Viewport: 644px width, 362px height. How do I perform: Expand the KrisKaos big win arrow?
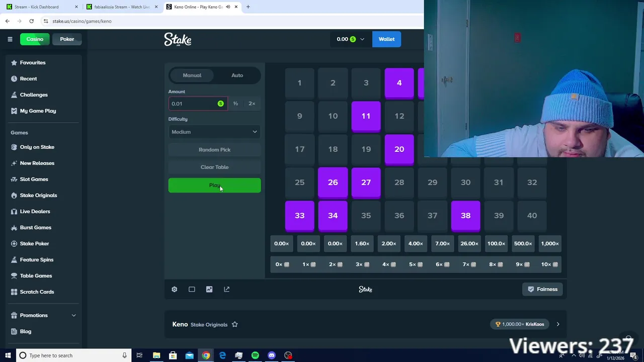coord(557,324)
